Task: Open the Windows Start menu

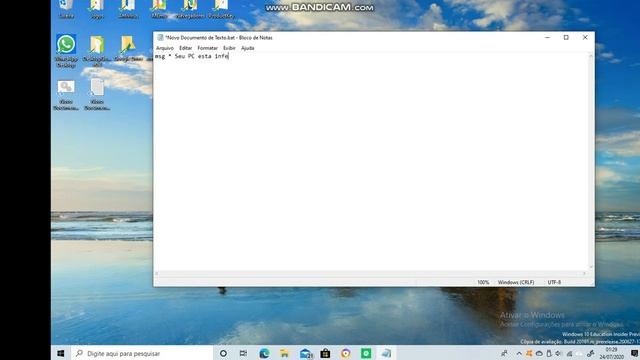Action: click(x=61, y=353)
